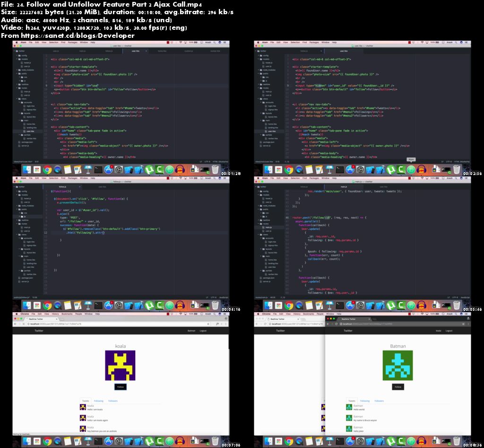484x448 pixels.
Task: Collapse the views folder in the 00:01:28 frame tree
Action: (22, 99)
